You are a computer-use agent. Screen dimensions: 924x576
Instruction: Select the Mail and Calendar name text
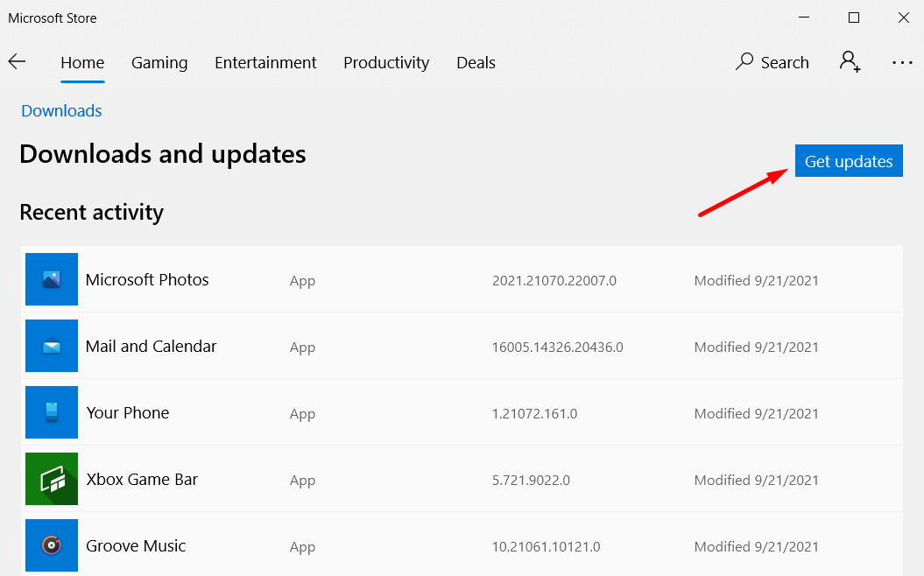151,347
